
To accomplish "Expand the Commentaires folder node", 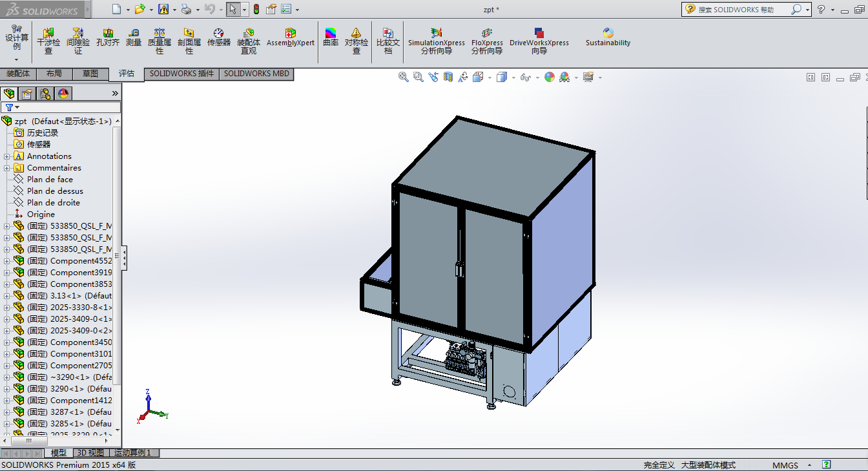I will tap(7, 168).
